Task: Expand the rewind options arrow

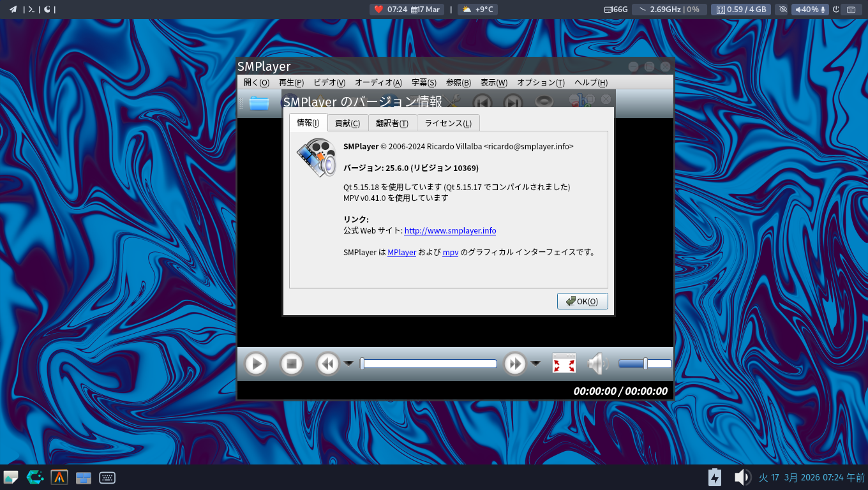Action: coord(348,364)
